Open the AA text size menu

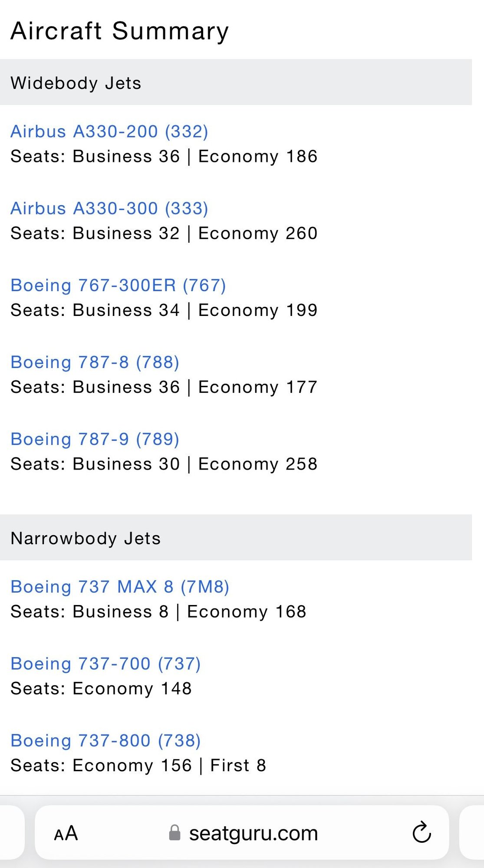click(66, 833)
